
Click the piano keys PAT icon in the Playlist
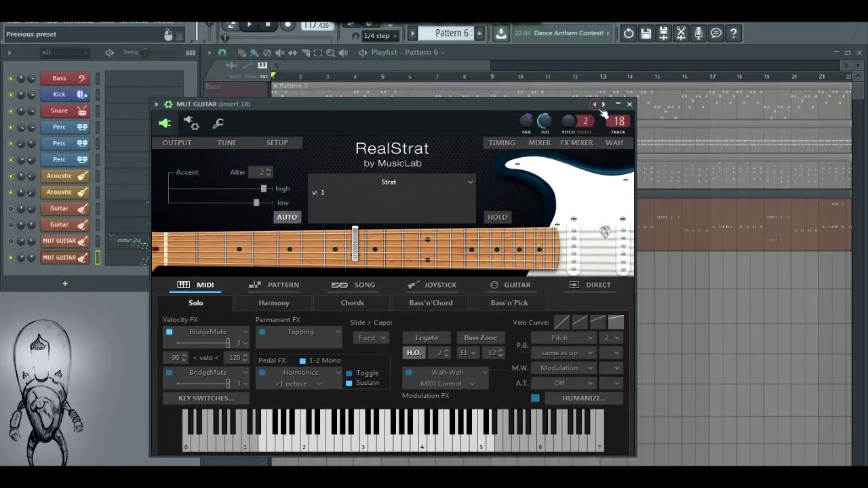(262, 65)
